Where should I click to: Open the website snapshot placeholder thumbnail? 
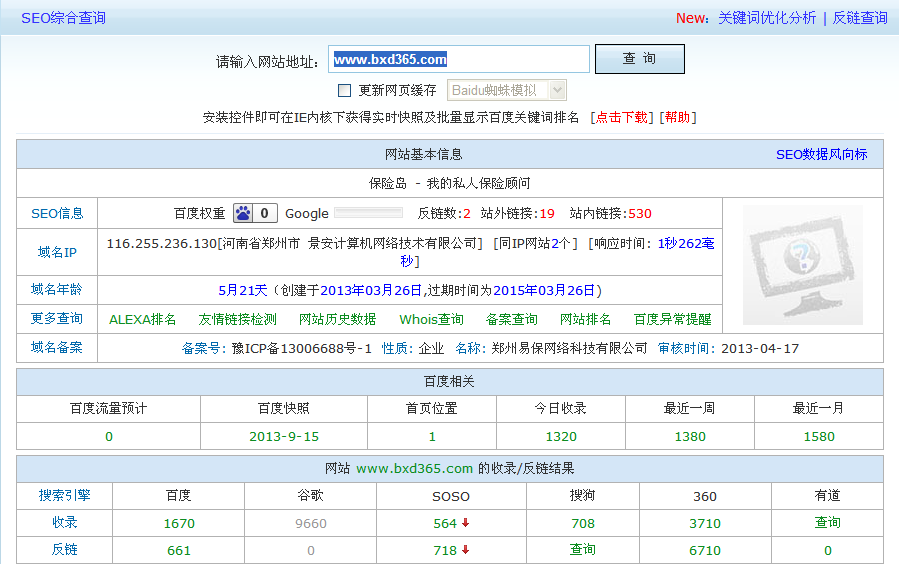click(x=802, y=265)
